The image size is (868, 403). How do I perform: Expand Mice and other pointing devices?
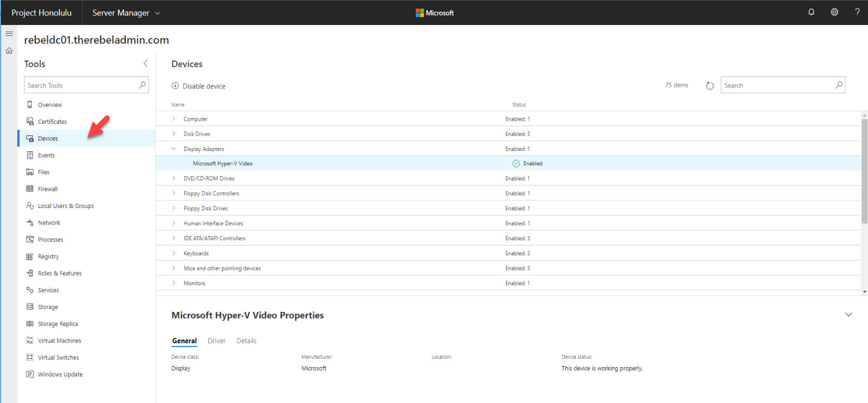pos(174,268)
